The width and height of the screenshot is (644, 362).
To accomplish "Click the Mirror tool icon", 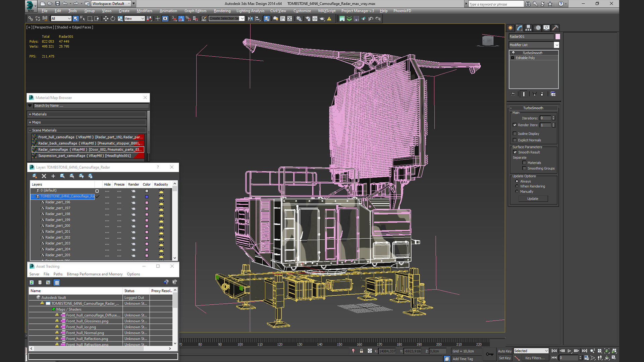I will pyautogui.click(x=250, y=19).
